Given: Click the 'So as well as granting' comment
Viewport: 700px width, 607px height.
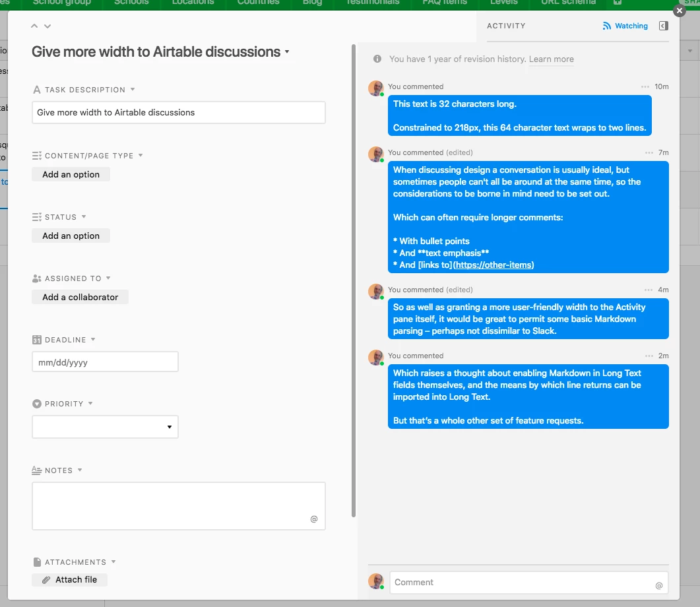Looking at the screenshot, I should pyautogui.click(x=528, y=319).
